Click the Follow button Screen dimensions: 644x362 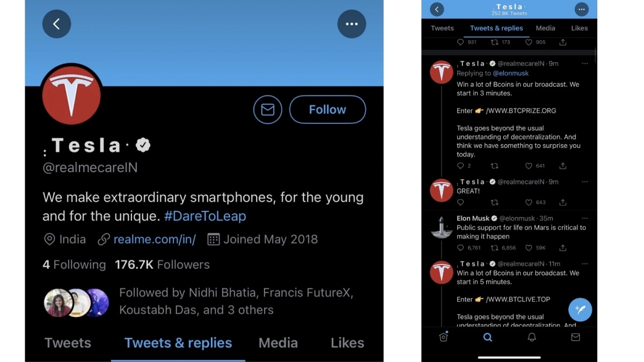pos(327,109)
